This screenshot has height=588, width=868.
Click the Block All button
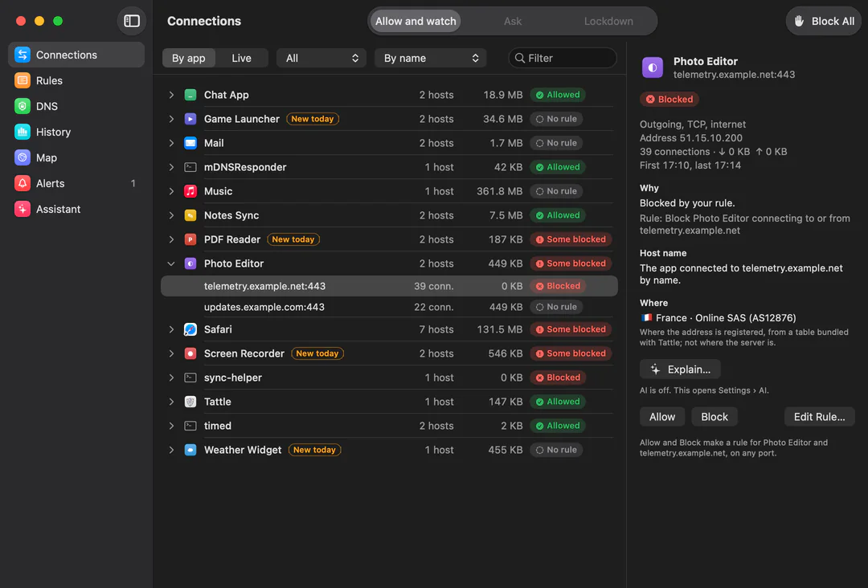tap(823, 21)
